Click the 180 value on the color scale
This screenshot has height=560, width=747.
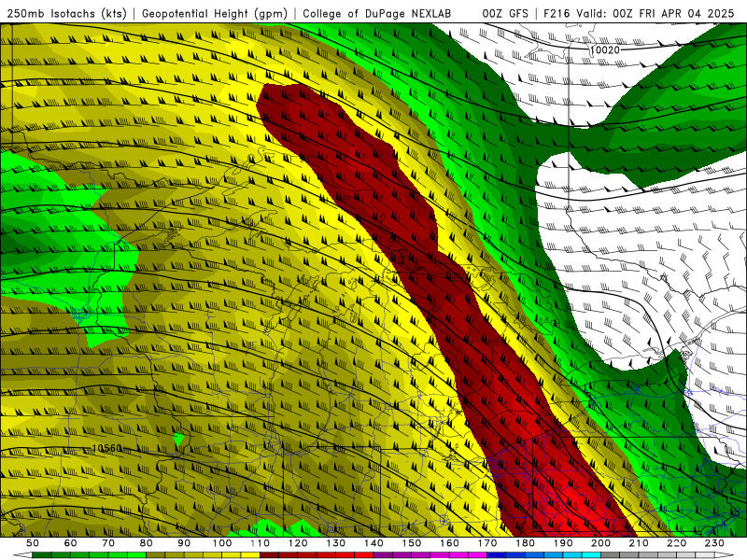click(x=525, y=543)
